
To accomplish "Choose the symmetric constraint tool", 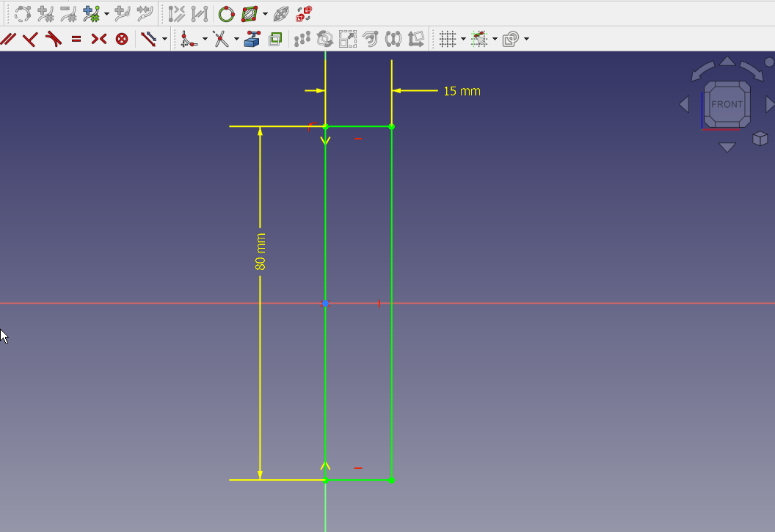I will 99,39.
